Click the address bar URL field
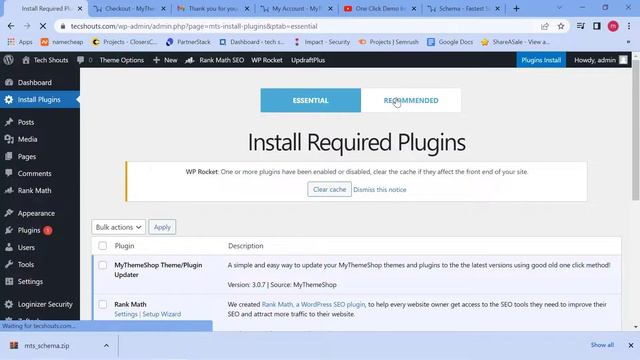 [302, 26]
